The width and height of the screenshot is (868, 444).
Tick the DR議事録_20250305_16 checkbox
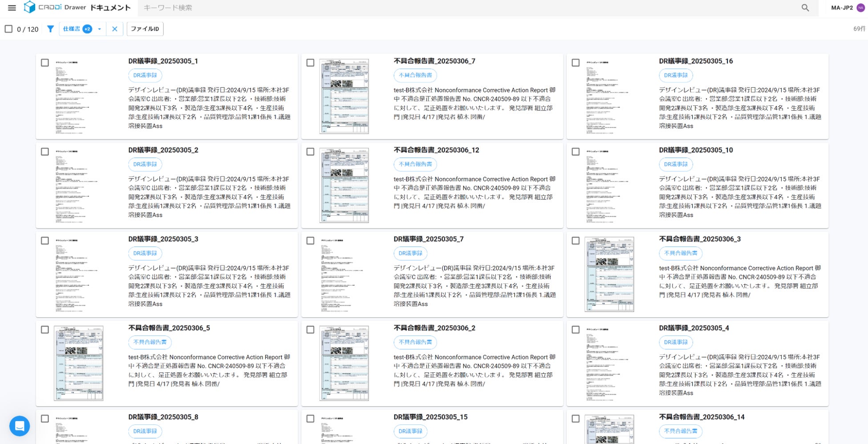tap(576, 63)
